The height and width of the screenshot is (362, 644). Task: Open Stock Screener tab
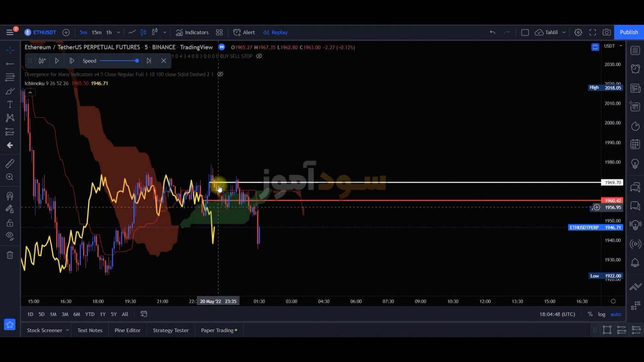[44, 330]
